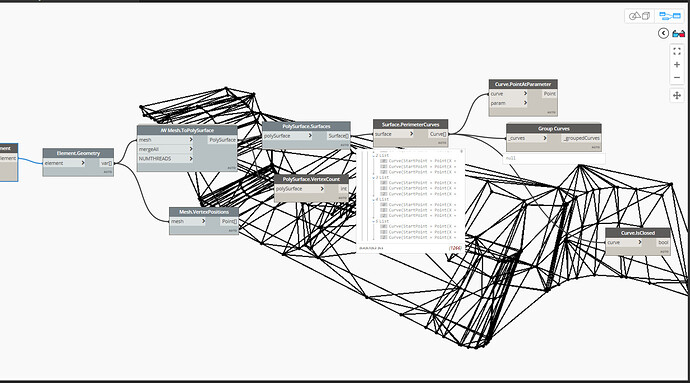The width and height of the screenshot is (690, 383).
Task: Collapse the '2 List' preview entry
Action: click(374, 156)
